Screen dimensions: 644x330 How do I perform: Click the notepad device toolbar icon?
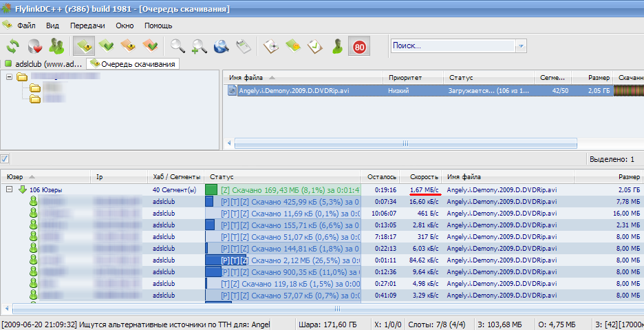point(243,46)
